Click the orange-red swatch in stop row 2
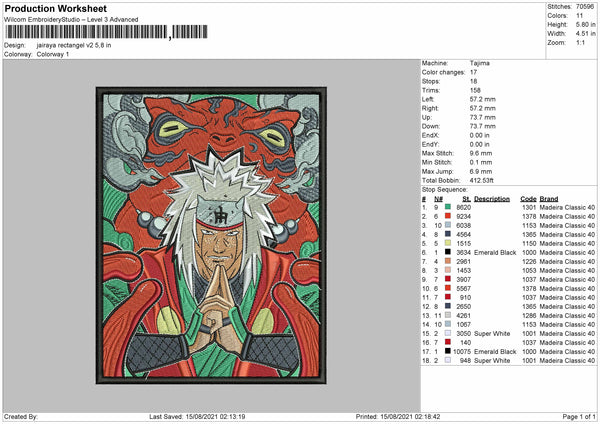The height and width of the screenshot is (424, 600). [448, 216]
